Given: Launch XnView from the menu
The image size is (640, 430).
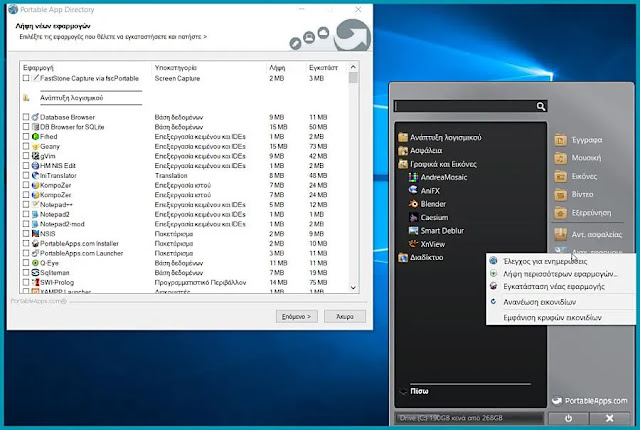Looking at the screenshot, I should click(427, 244).
